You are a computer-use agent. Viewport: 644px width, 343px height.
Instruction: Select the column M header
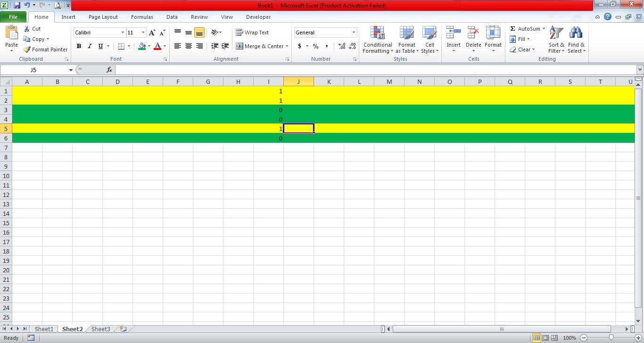[x=389, y=82]
